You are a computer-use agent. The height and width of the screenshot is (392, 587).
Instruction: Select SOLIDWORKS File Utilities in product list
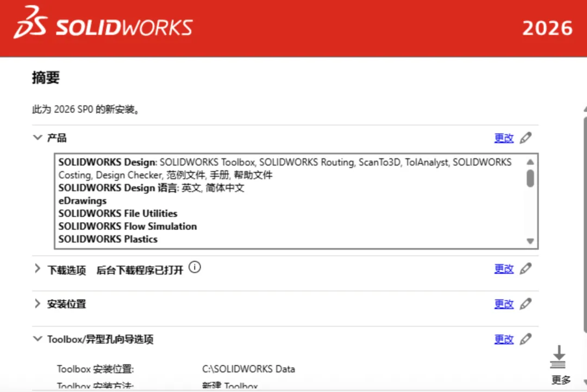point(118,213)
